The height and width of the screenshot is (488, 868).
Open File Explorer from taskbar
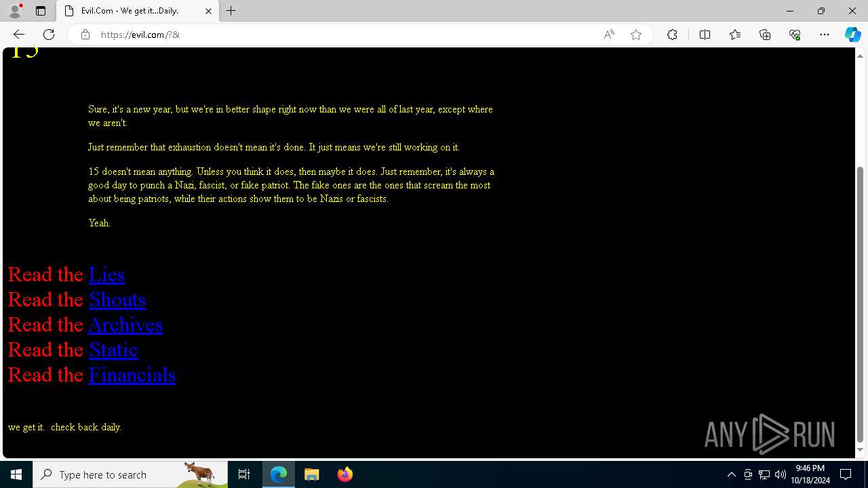point(311,474)
